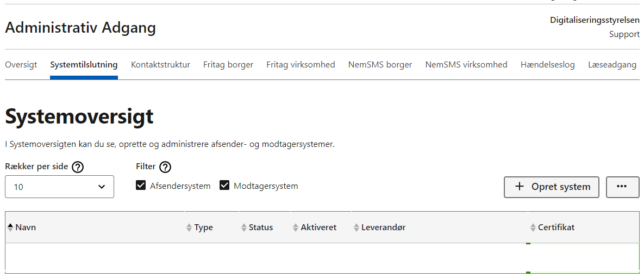Select the Læseadgang tab
Viewport: 644px width, 277px height.
612,65
